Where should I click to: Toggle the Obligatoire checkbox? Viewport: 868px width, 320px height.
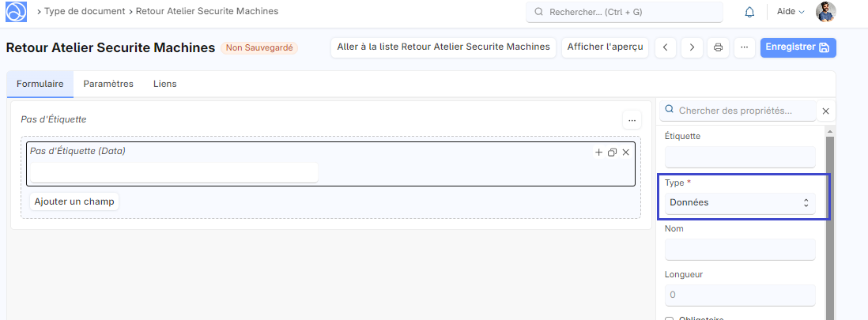coord(670,318)
